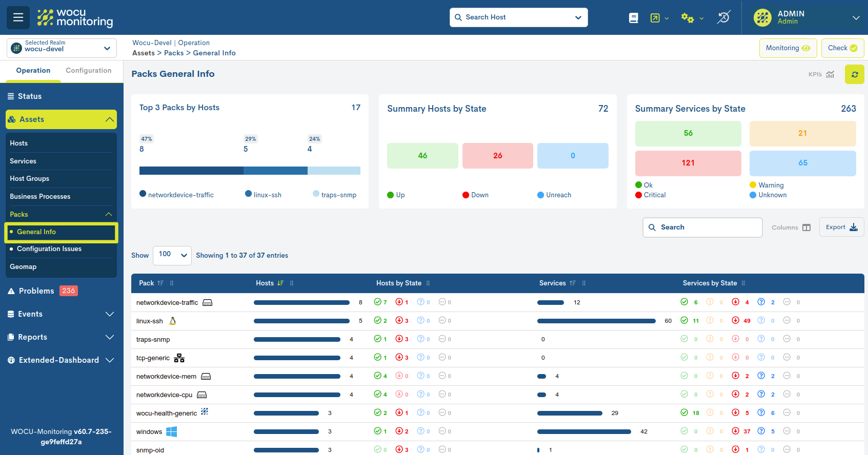The height and width of the screenshot is (455, 868).
Task: Click the networkdevice-mem pack icon
Action: tap(206, 377)
